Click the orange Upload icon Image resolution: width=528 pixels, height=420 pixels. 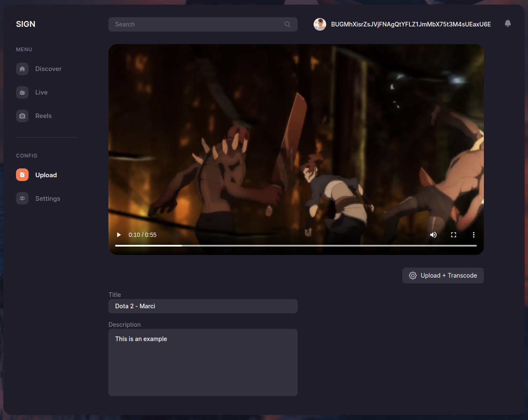pos(22,175)
